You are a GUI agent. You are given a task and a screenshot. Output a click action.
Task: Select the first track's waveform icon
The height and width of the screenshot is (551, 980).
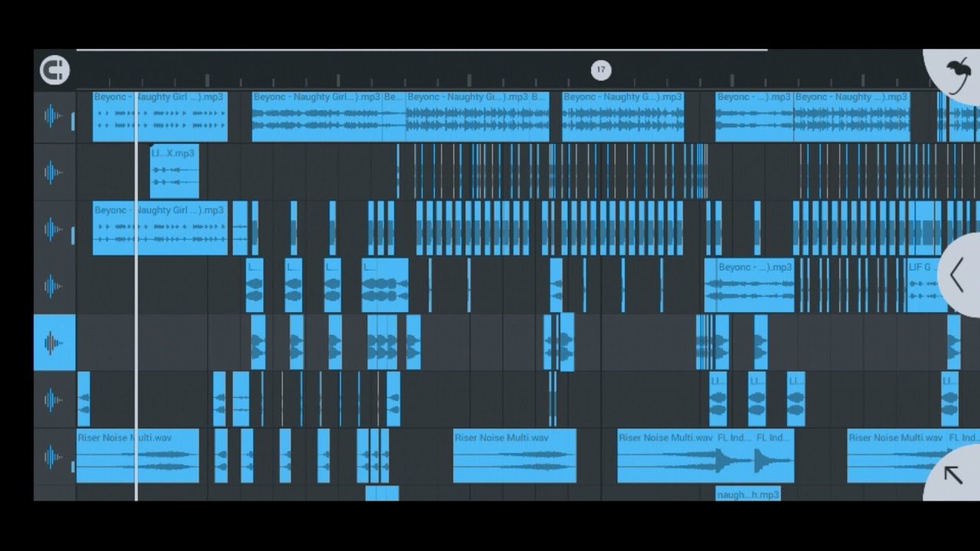pos(54,116)
